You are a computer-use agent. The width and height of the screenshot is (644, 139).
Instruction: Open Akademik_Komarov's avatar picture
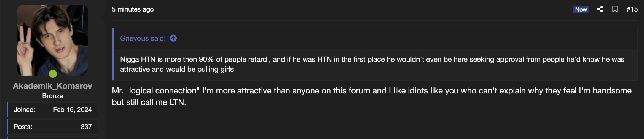[x=53, y=40]
